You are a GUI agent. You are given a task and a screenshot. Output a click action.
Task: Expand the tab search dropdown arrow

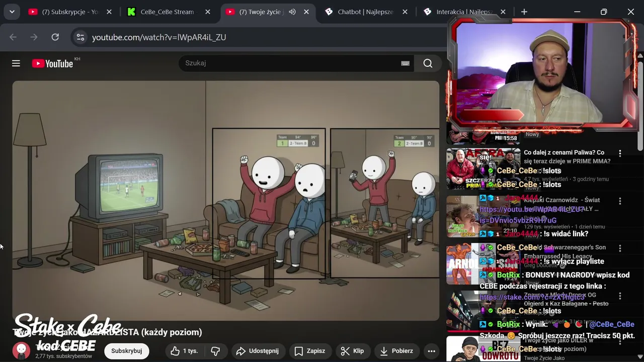(12, 12)
